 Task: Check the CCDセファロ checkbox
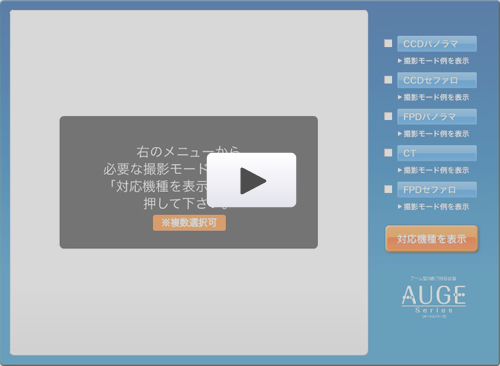[x=388, y=80]
